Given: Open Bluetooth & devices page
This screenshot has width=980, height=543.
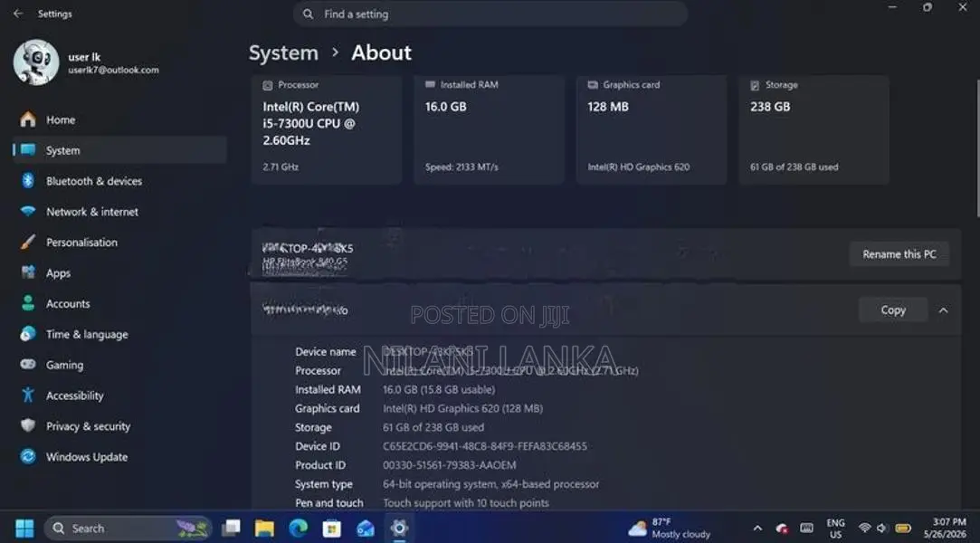Looking at the screenshot, I should [x=119, y=181].
